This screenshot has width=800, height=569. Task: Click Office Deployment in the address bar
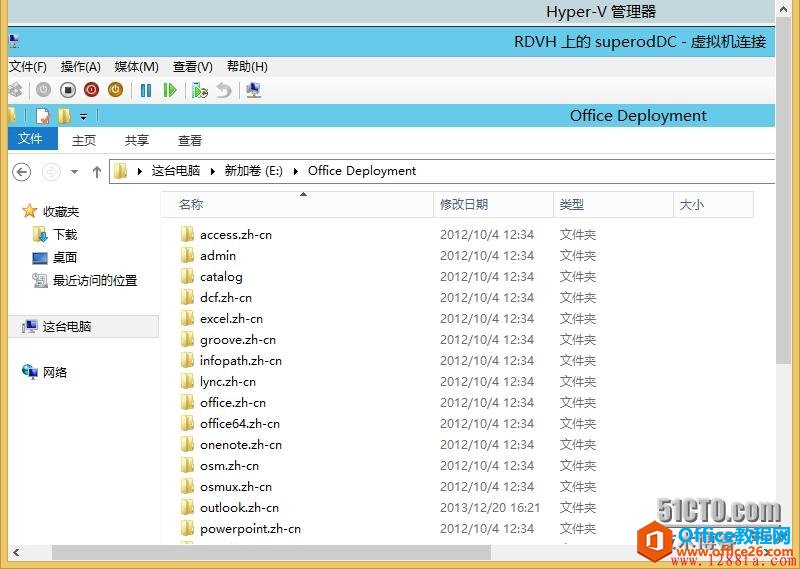(x=362, y=171)
